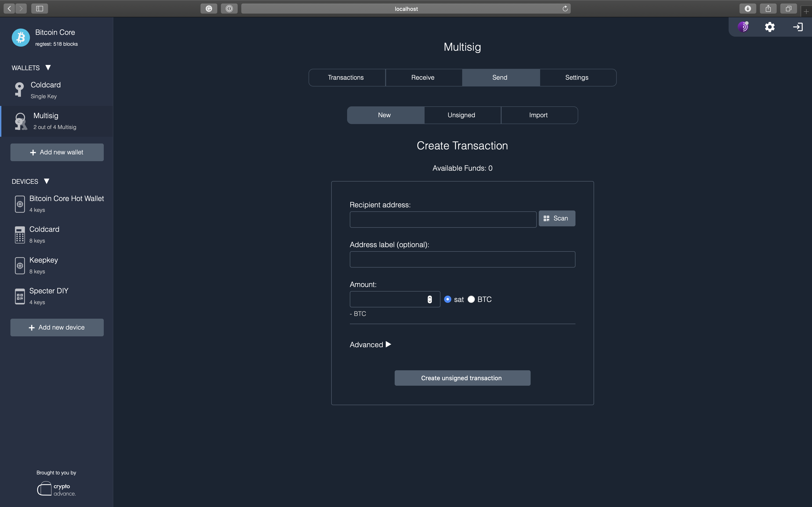Screen dimensions: 812x507
Task: Click Add new wallet button
Action: [57, 152]
